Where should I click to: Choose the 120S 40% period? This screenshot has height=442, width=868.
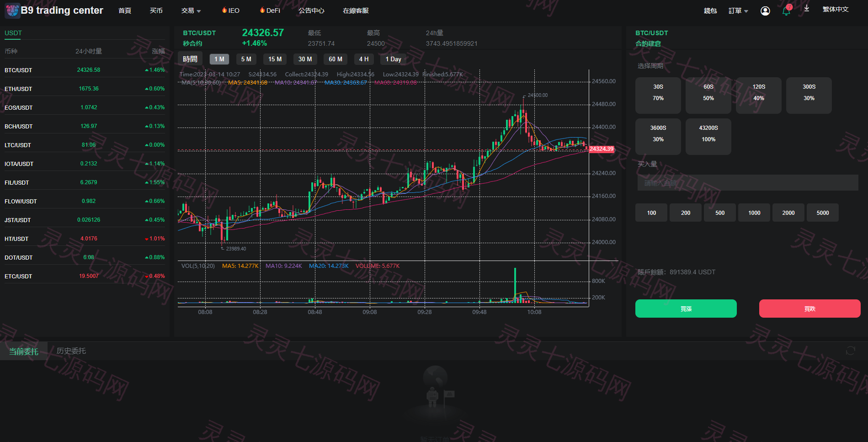pos(759,96)
